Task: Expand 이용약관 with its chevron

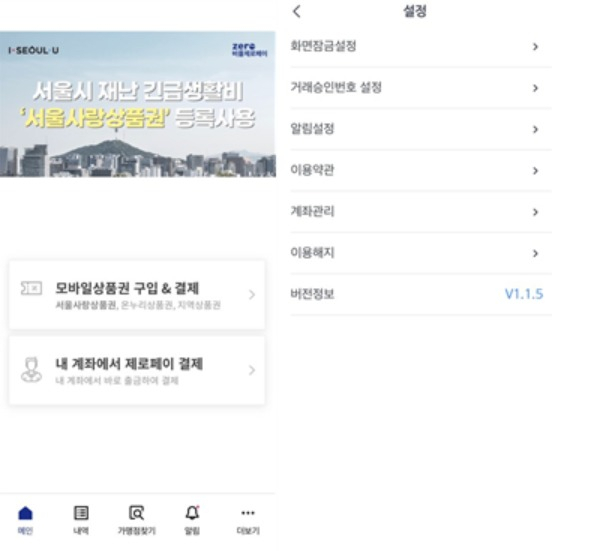Action: pyautogui.click(x=535, y=171)
